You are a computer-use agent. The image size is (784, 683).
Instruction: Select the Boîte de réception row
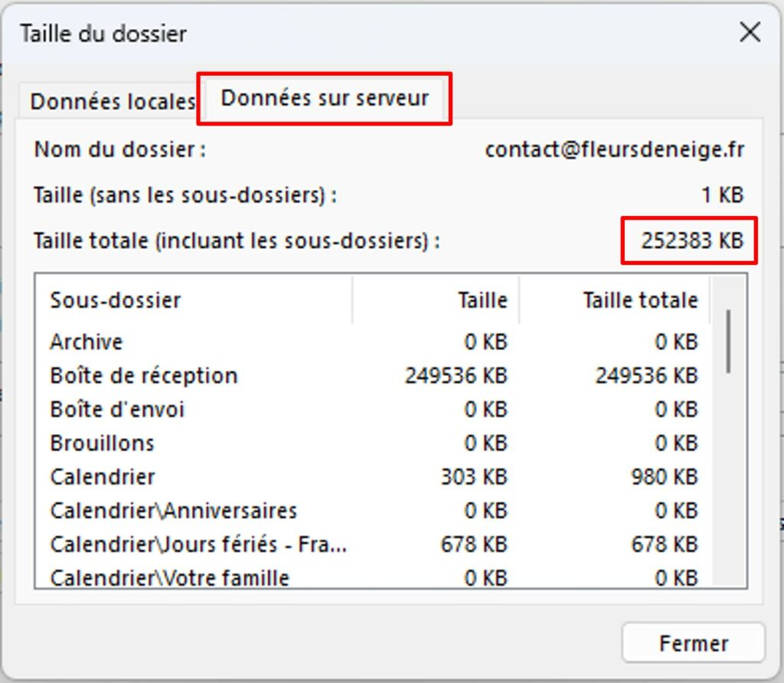coord(144,376)
